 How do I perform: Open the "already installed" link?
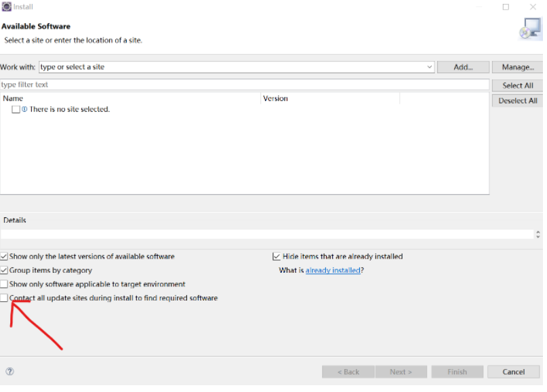point(333,271)
